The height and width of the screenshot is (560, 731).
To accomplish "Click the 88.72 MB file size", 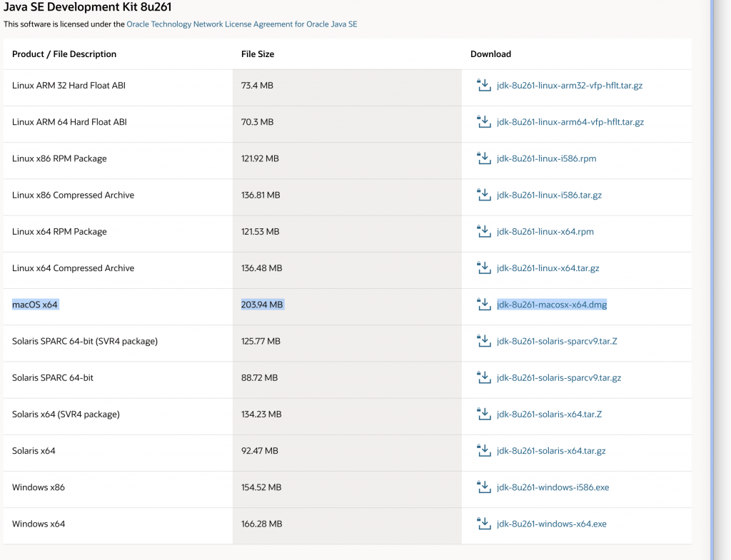I will tap(259, 378).
